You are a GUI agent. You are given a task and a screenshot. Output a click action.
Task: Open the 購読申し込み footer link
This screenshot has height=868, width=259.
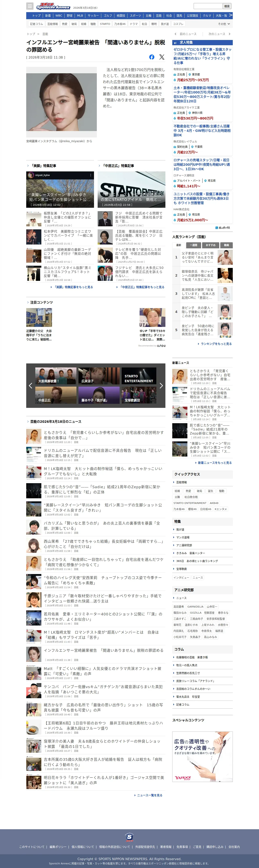tap(215, 847)
